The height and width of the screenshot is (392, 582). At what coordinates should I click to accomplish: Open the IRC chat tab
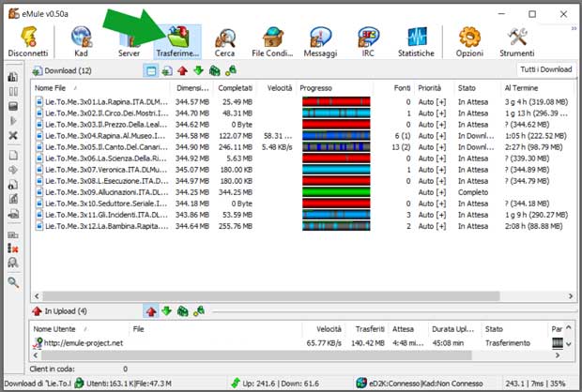pos(368,41)
